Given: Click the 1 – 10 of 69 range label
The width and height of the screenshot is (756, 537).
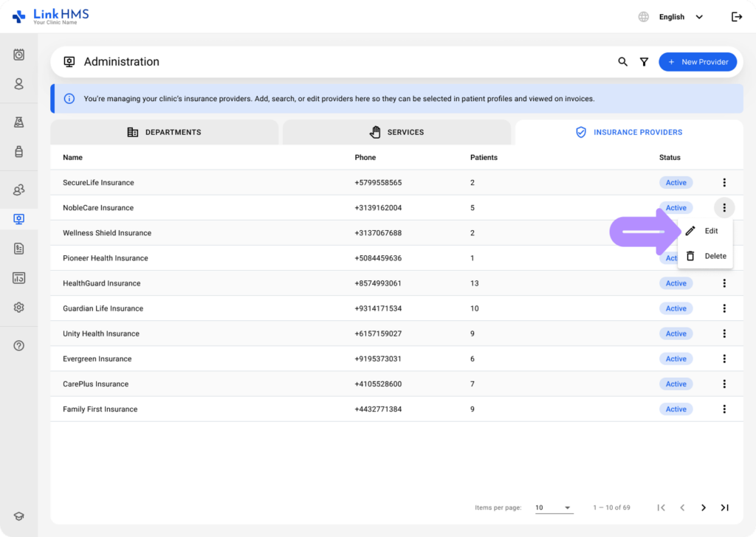Looking at the screenshot, I should pos(611,507).
